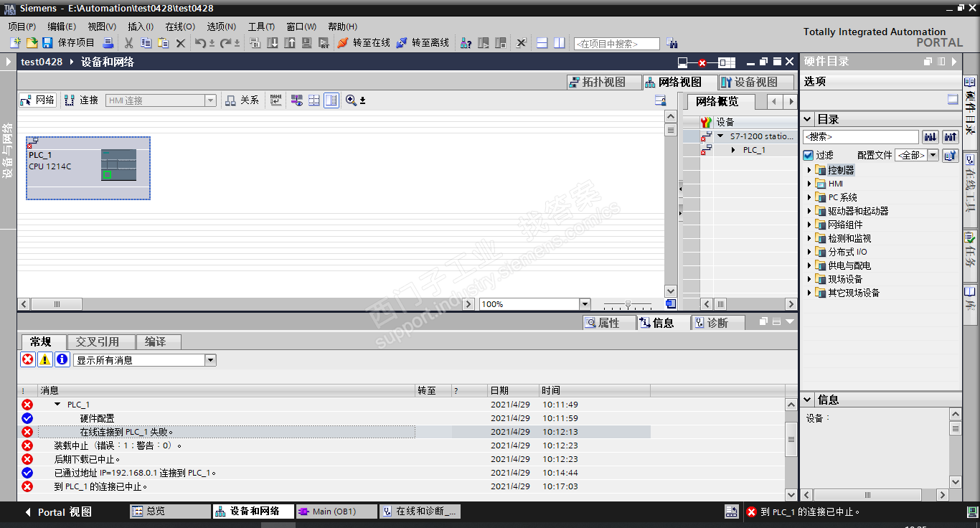Image resolution: width=980 pixels, height=528 pixels.
Task: Click the Print icon in the toolbar
Action: click(108, 43)
